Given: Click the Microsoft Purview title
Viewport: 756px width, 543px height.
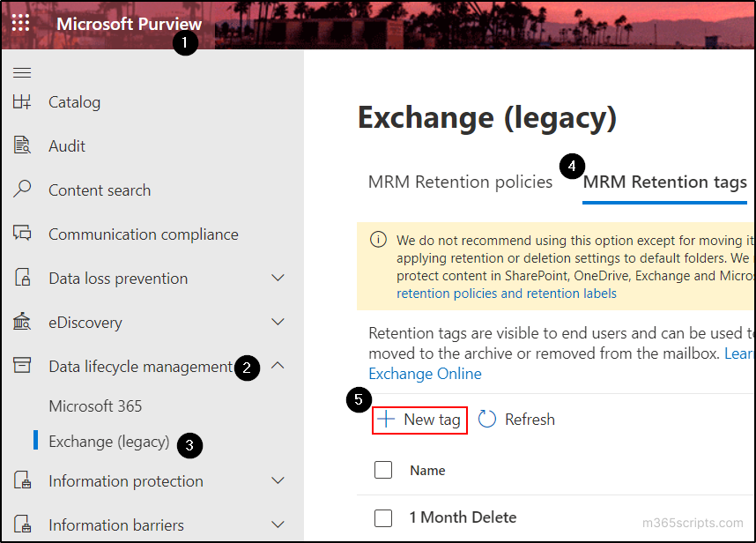Looking at the screenshot, I should click(x=130, y=24).
